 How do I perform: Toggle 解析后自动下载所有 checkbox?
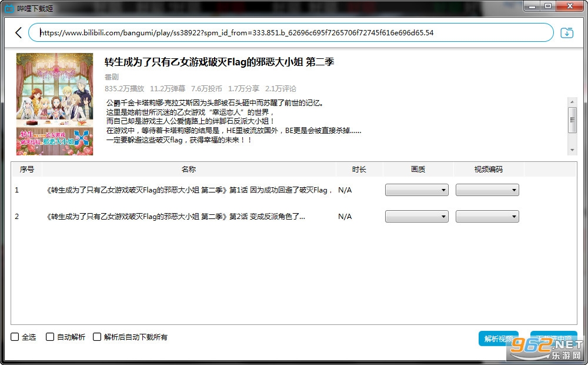pyautogui.click(x=97, y=337)
